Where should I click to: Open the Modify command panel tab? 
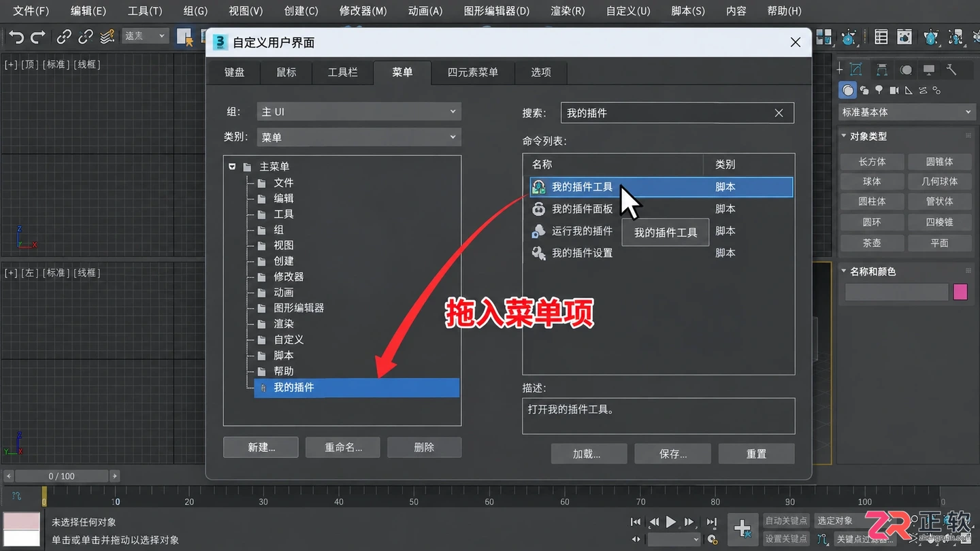pos(856,69)
